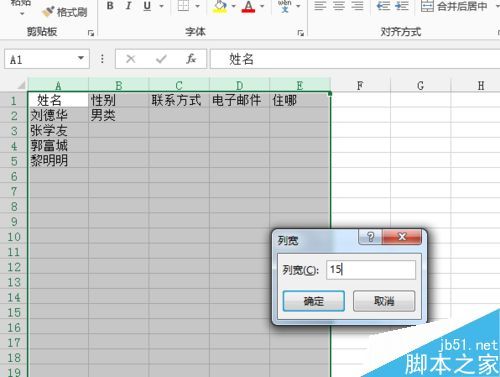This screenshot has height=377, width=500.
Task: Apply yellow fill color bucket
Action: click(220, 6)
